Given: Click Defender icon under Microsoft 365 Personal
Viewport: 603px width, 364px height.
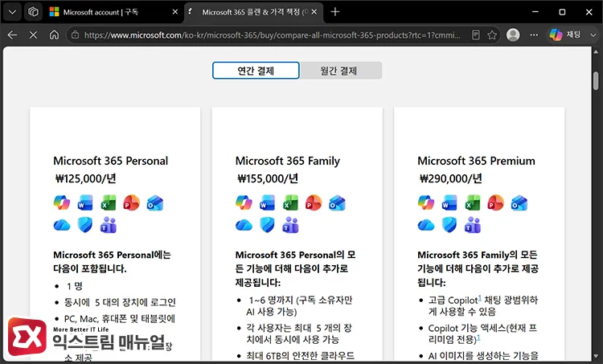Looking at the screenshot, I should pyautogui.click(x=85, y=225).
